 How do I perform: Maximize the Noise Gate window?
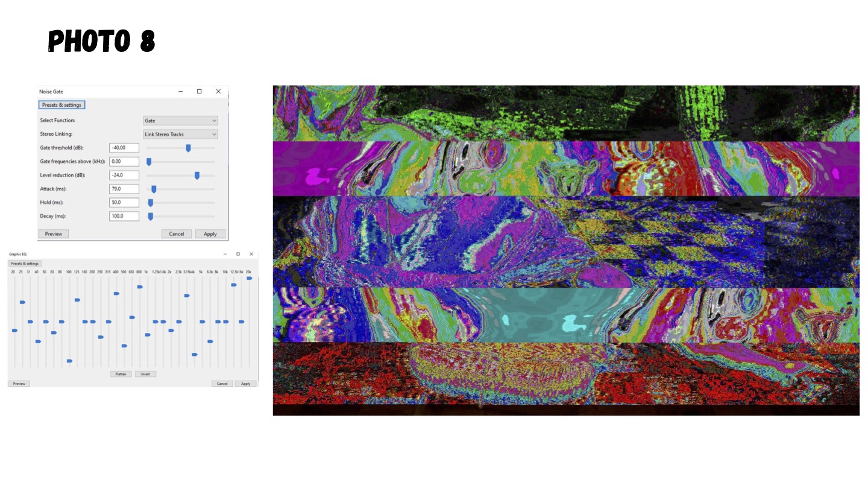pos(200,92)
